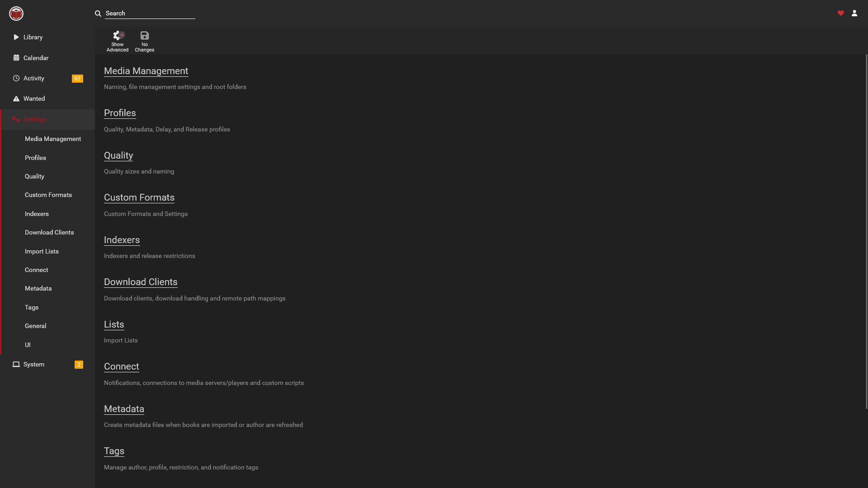This screenshot has width=868, height=488.
Task: Open the Lists heading link
Action: click(114, 324)
